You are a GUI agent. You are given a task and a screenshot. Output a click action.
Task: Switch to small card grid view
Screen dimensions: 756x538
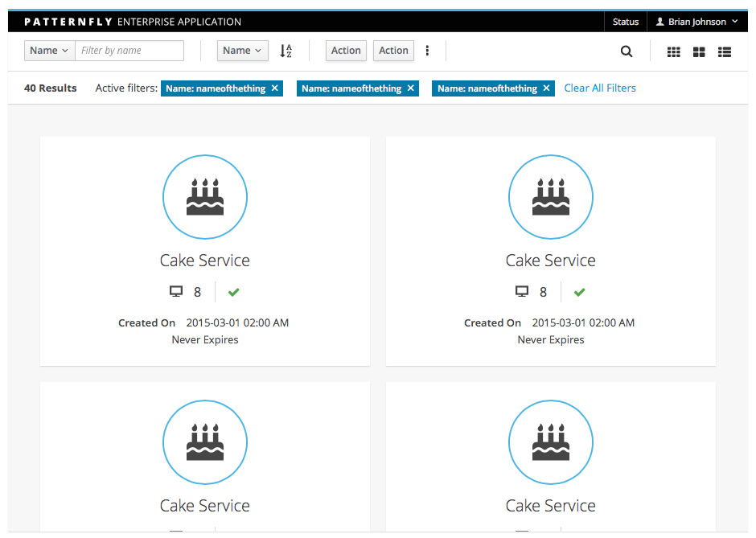pos(673,51)
